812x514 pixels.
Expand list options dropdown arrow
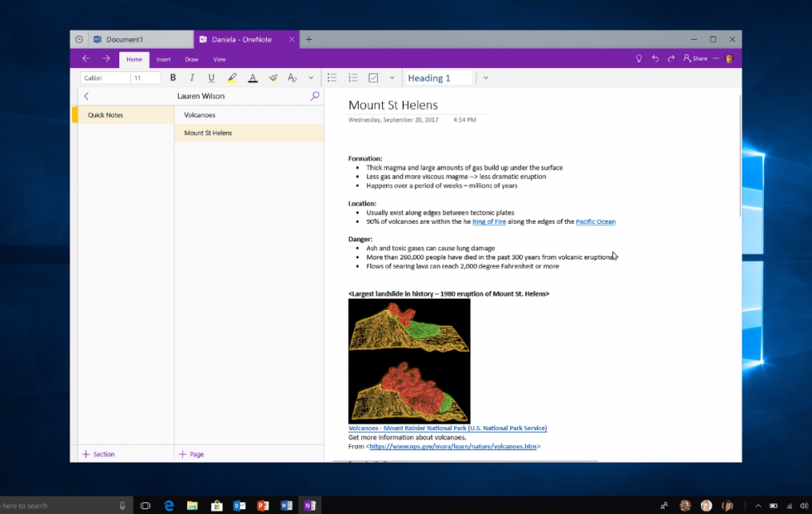(392, 78)
